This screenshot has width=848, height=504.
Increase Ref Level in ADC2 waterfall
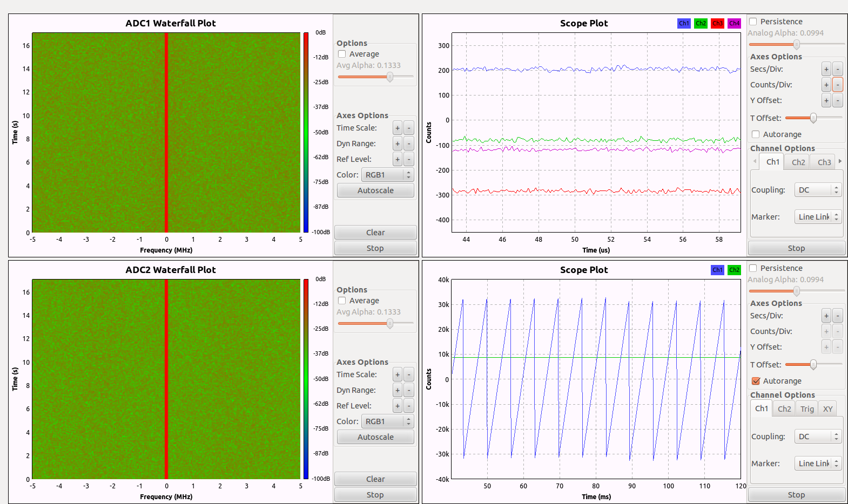click(398, 406)
